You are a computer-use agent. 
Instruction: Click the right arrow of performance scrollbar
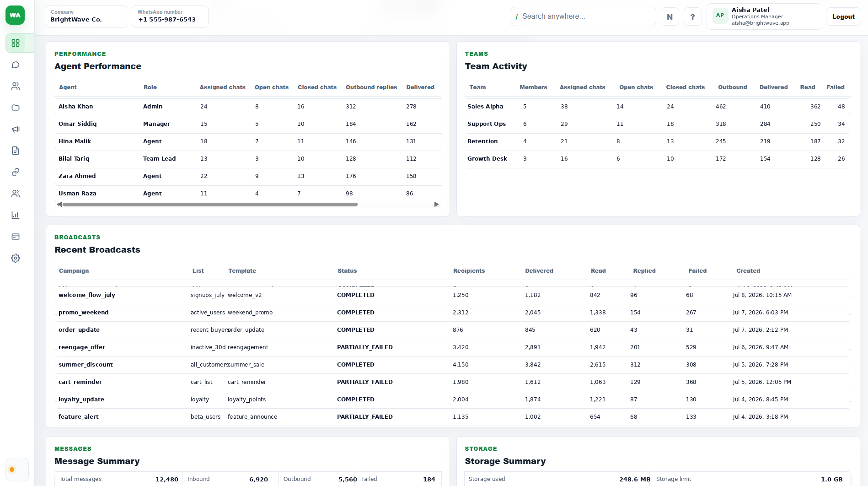point(436,205)
